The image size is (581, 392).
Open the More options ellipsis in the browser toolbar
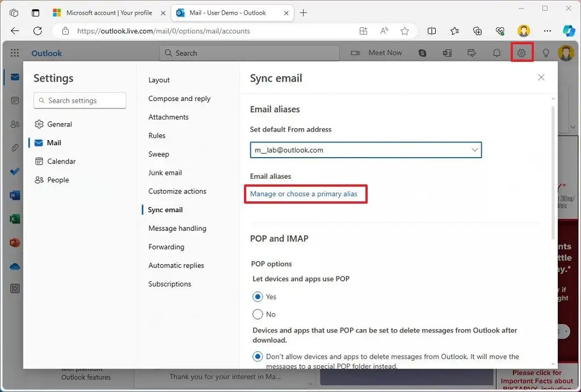coord(547,31)
